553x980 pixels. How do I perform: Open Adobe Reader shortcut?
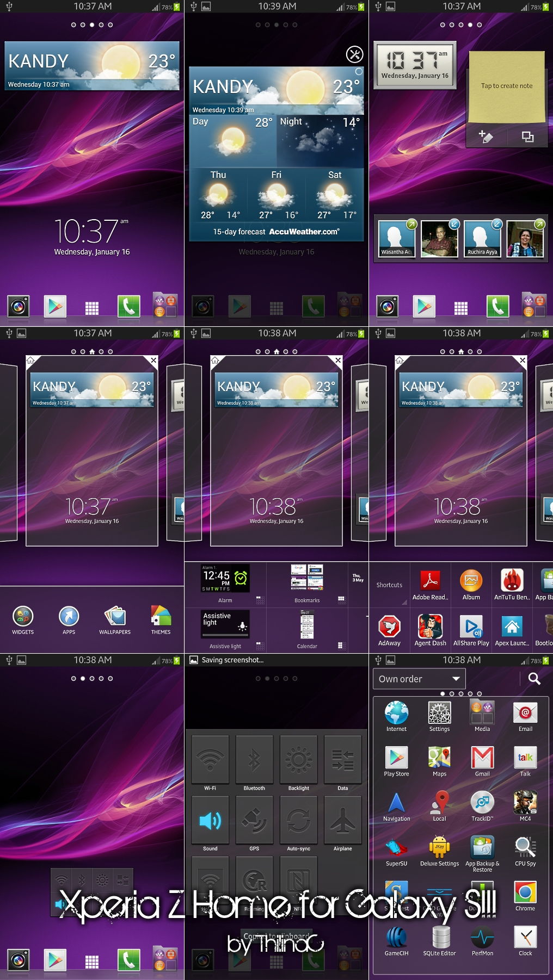431,584
